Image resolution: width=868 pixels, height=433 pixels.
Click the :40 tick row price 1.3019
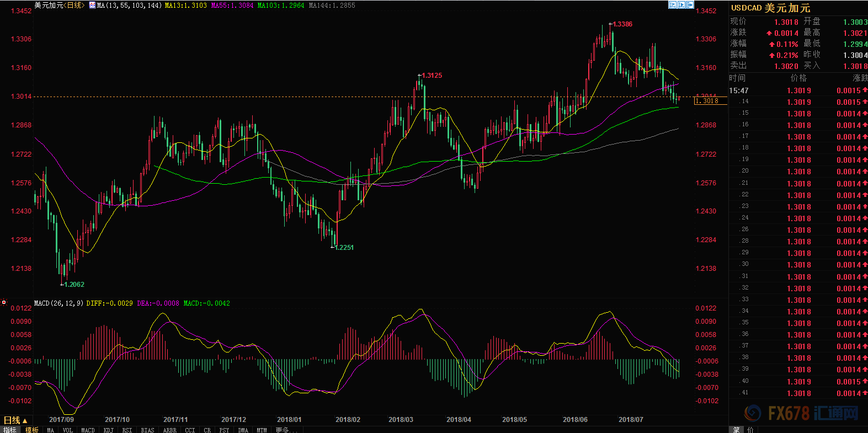tap(799, 382)
